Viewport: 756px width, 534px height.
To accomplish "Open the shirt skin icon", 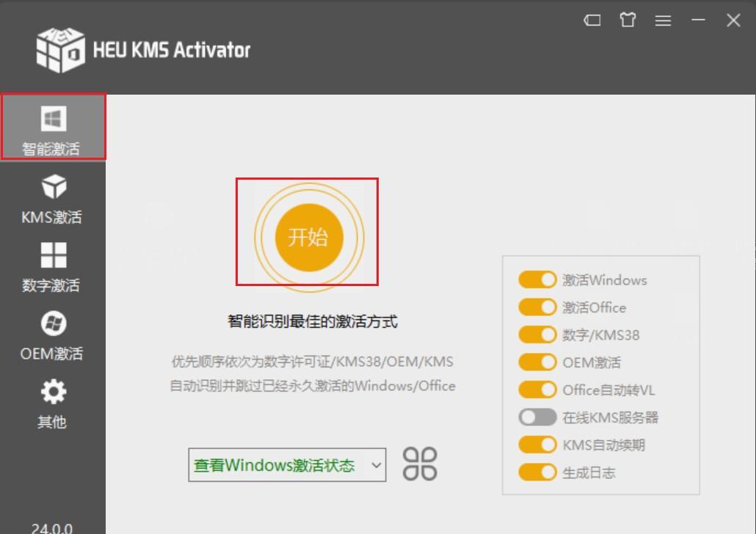I will click(628, 21).
